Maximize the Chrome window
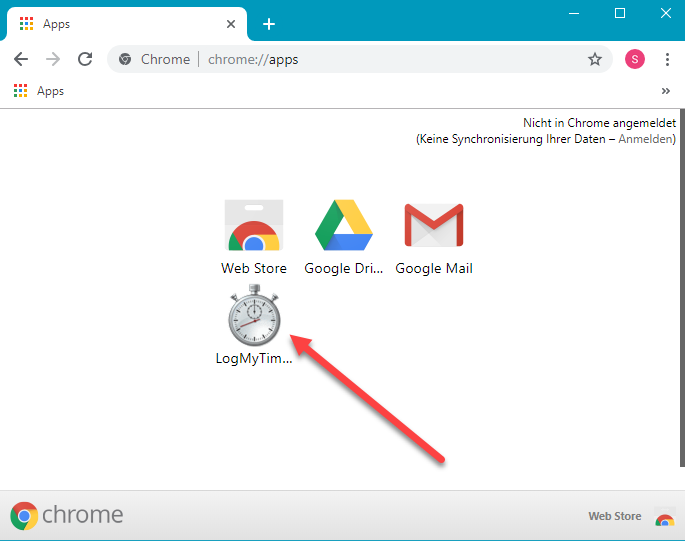The image size is (685, 541). 619,14
